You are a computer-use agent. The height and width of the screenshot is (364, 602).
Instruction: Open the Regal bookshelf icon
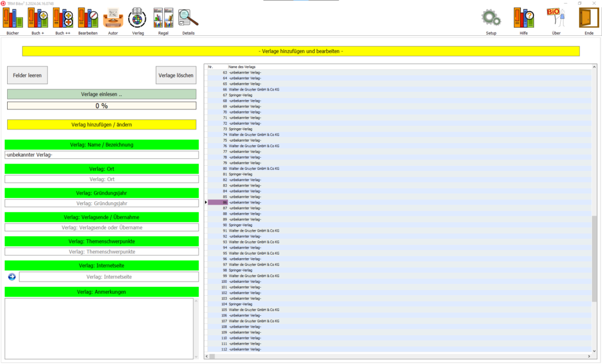pos(163,18)
